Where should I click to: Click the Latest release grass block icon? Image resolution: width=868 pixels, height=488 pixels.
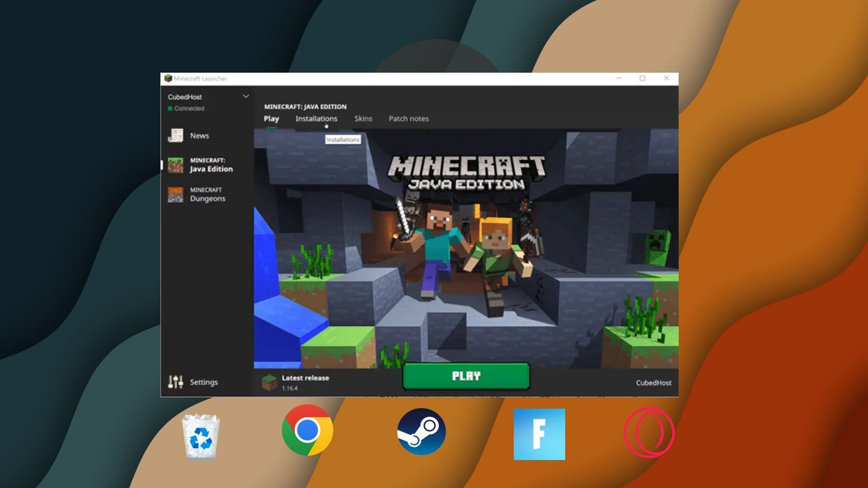click(x=269, y=383)
